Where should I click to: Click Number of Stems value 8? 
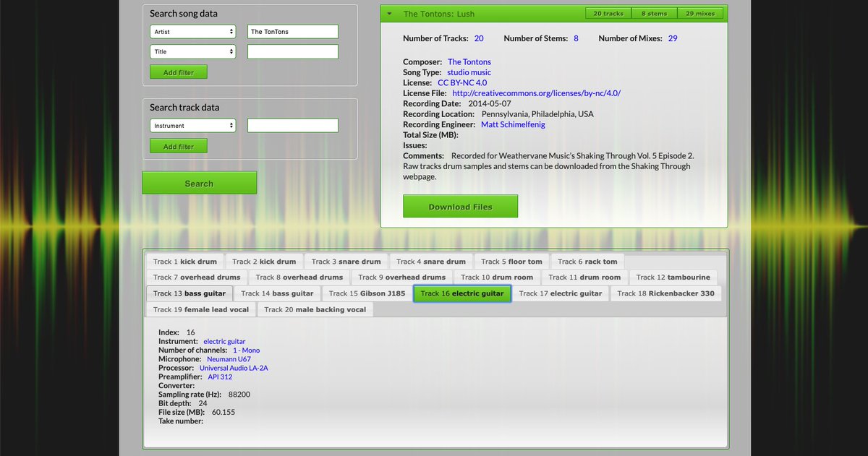(576, 38)
